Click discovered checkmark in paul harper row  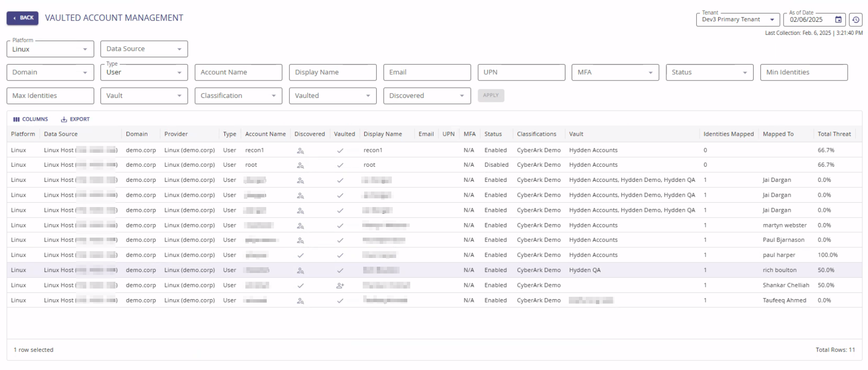coord(301,256)
